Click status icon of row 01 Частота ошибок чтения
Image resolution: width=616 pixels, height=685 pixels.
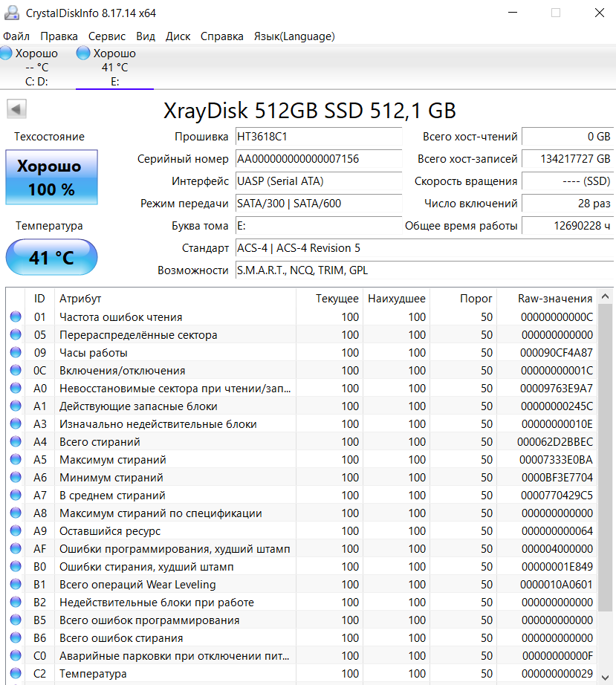coord(16,316)
